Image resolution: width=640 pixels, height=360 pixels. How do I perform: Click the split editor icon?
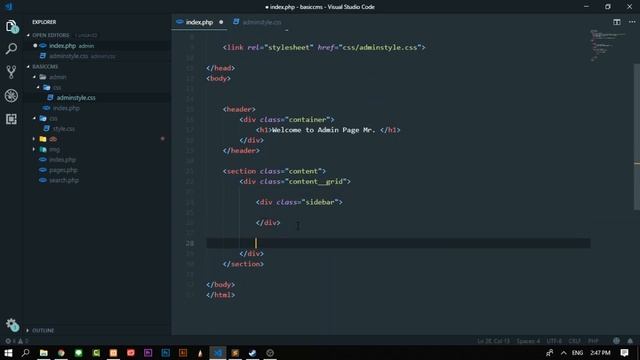[617, 22]
